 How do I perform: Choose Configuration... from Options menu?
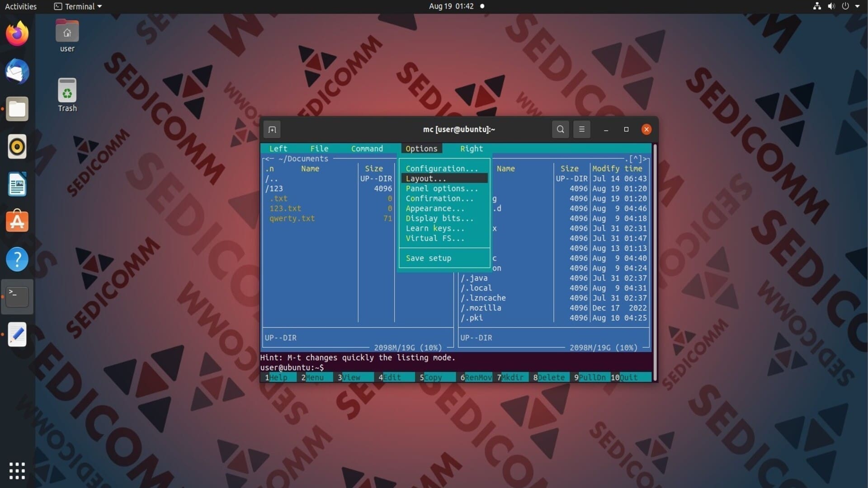pyautogui.click(x=444, y=169)
